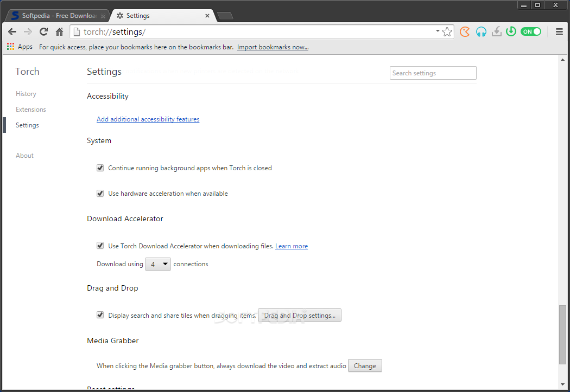This screenshot has width=570, height=392.
Task: Open the home page icon
Action: 59,32
